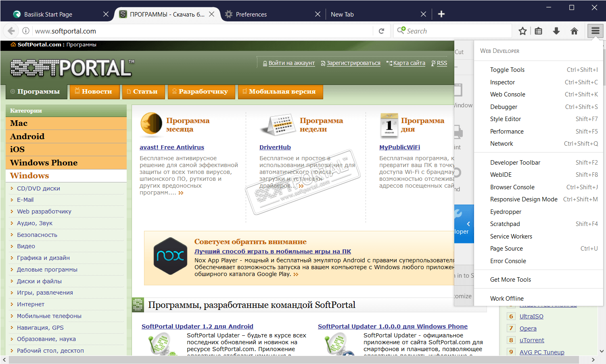Open Web Console
606x364 pixels.
pyautogui.click(x=539, y=94)
